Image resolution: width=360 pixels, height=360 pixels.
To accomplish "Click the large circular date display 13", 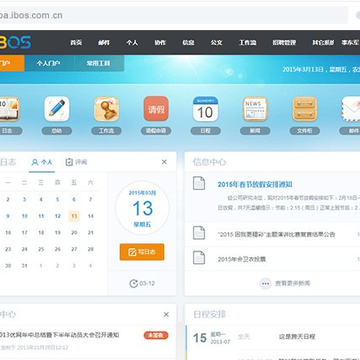I will click(x=142, y=208).
